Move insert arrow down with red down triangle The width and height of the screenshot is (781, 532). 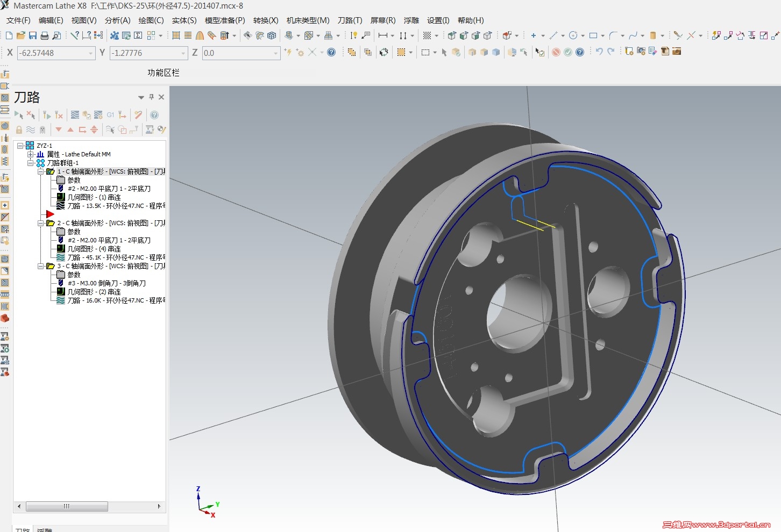59,130
